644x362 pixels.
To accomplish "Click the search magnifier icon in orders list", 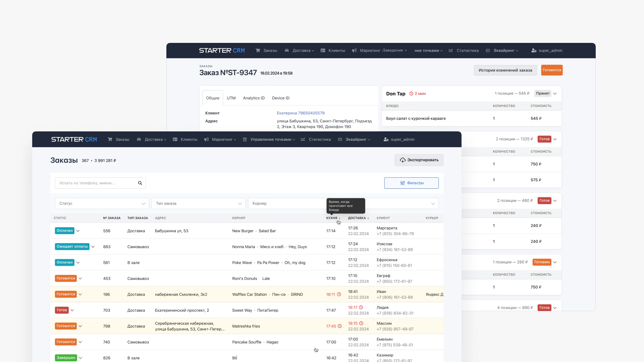I will pos(140,183).
